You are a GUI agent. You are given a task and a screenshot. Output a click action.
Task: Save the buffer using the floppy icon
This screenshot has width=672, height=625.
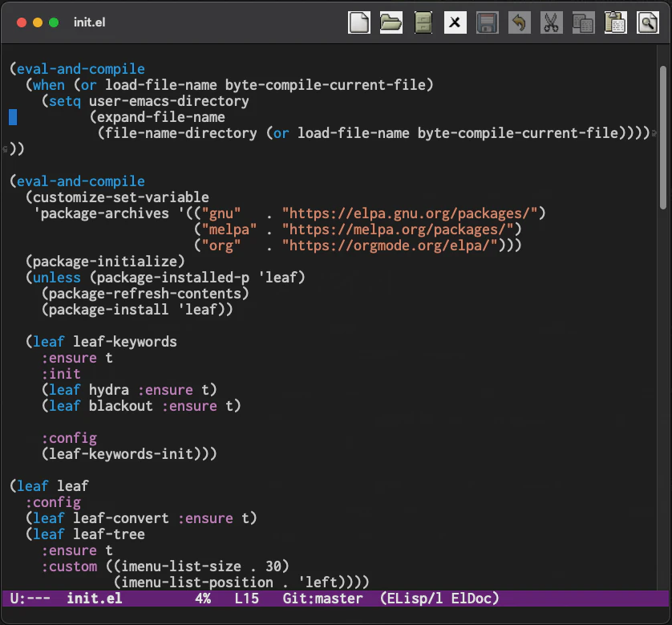coord(488,22)
